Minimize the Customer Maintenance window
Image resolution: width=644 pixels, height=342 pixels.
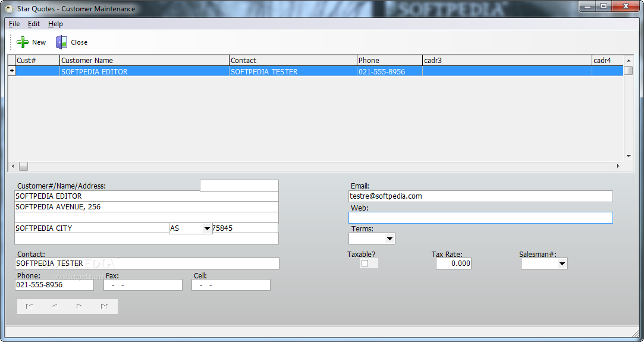(x=588, y=6)
